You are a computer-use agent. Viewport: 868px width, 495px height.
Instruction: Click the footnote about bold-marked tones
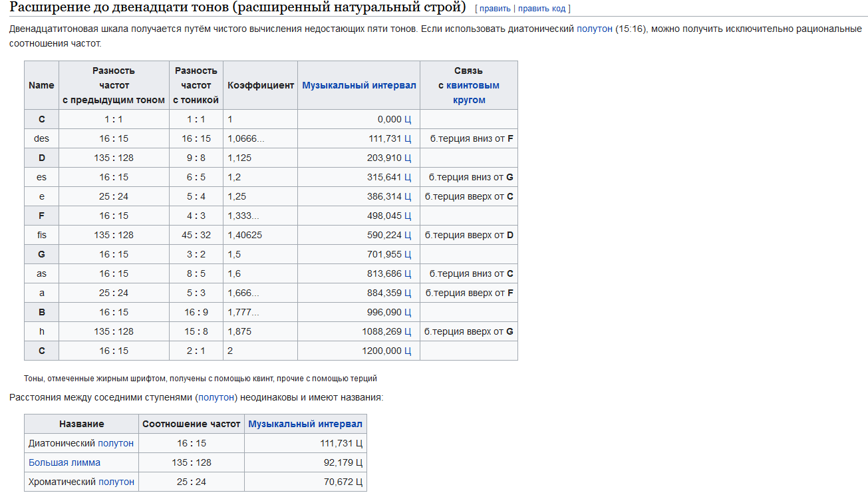(x=200, y=379)
